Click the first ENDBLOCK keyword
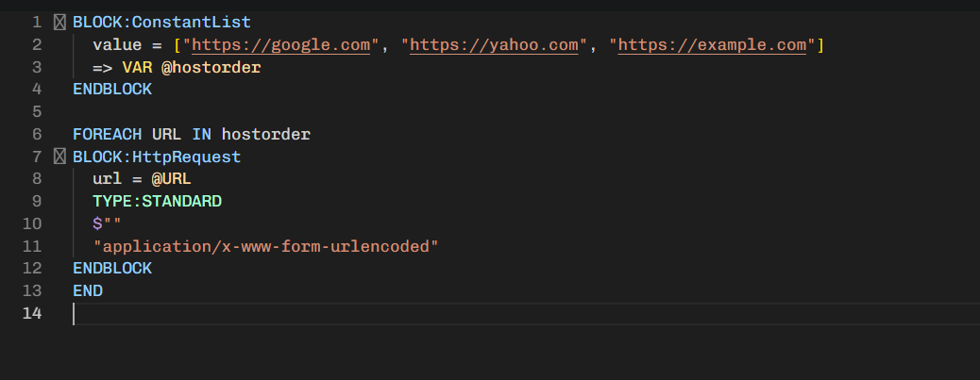Image resolution: width=980 pixels, height=380 pixels. click(112, 90)
